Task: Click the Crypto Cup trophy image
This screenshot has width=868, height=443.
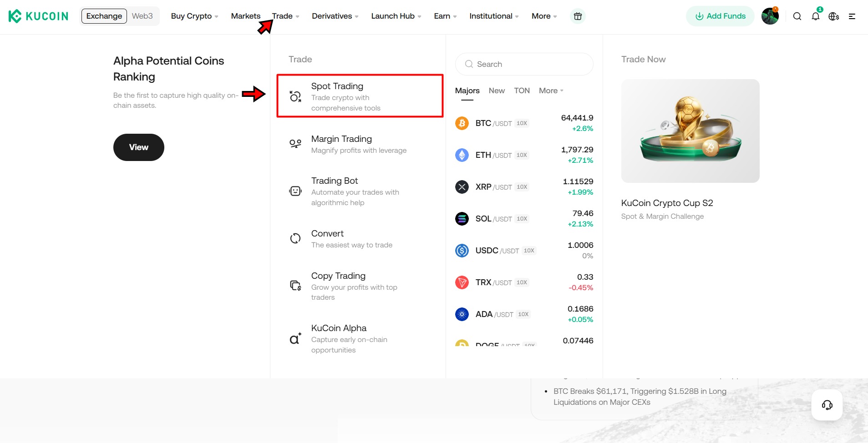Action: pyautogui.click(x=690, y=131)
